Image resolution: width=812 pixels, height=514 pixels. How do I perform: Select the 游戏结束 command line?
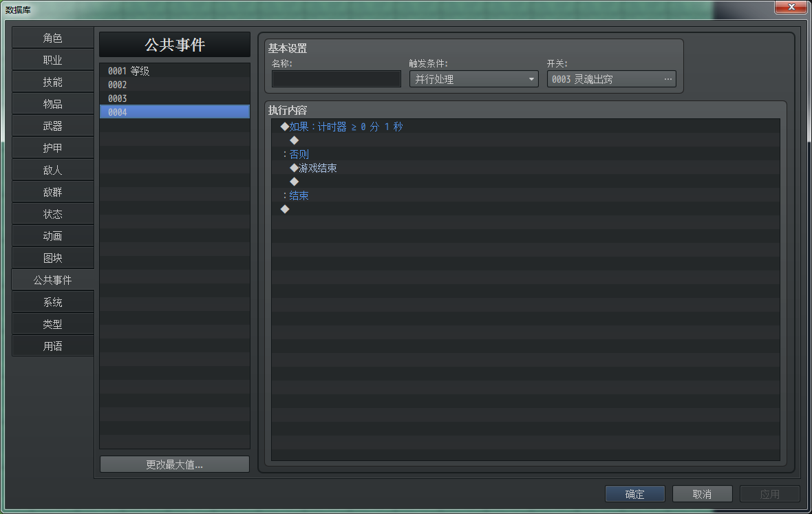pyautogui.click(x=526, y=168)
